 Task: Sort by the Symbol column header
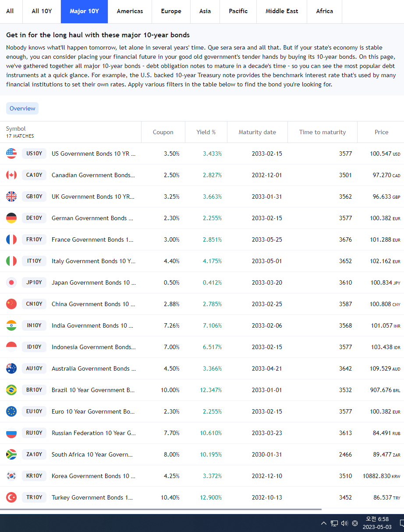pyautogui.click(x=71, y=132)
